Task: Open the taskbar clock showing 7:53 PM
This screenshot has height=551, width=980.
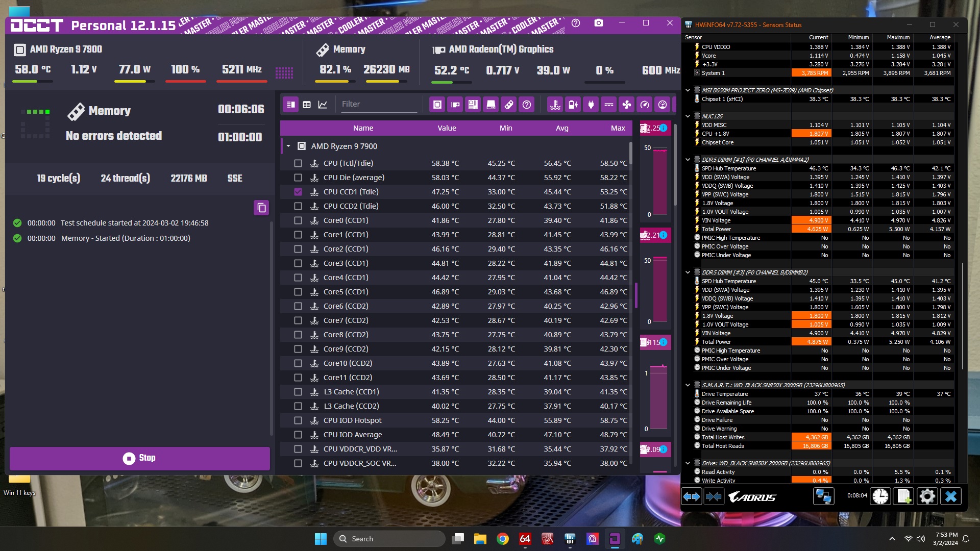Action: tap(946, 539)
